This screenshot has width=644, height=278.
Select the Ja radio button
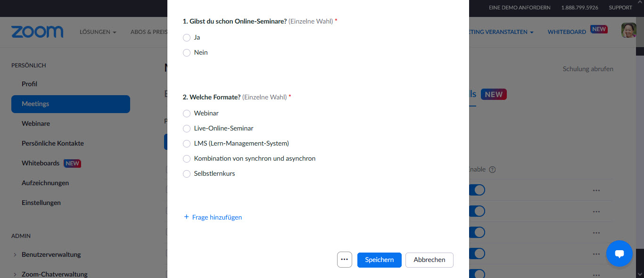(187, 38)
